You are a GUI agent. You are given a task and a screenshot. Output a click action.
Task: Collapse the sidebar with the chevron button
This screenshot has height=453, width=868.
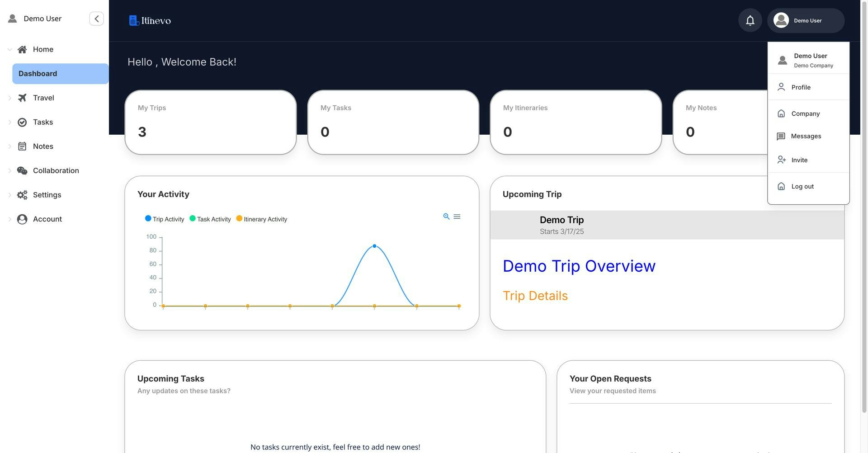(x=96, y=19)
